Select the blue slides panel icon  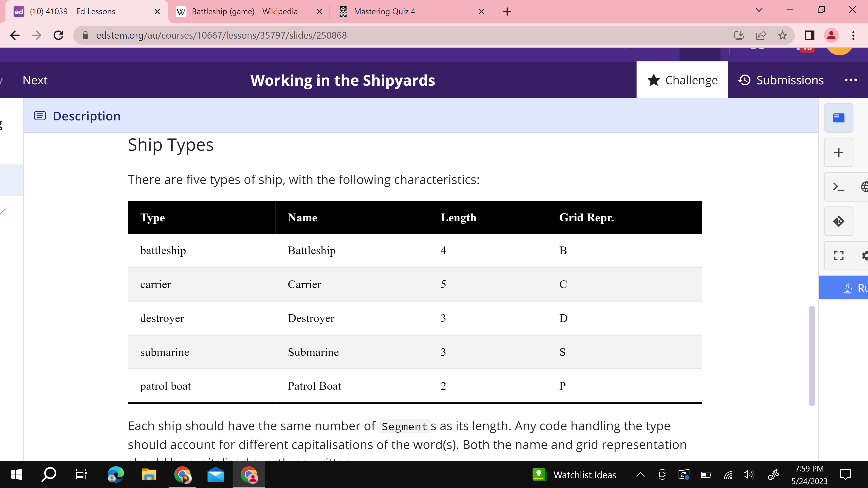[838, 118]
